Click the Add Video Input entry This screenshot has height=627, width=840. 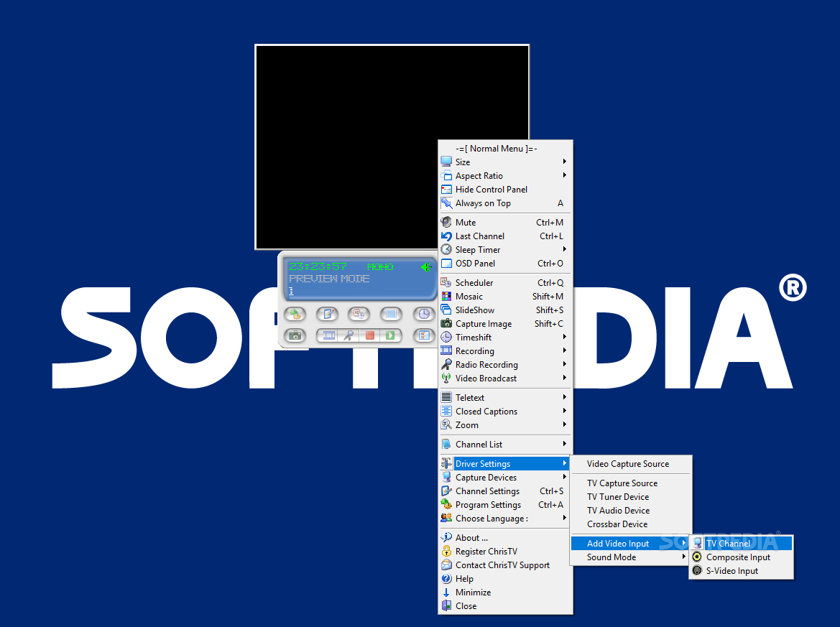630,544
